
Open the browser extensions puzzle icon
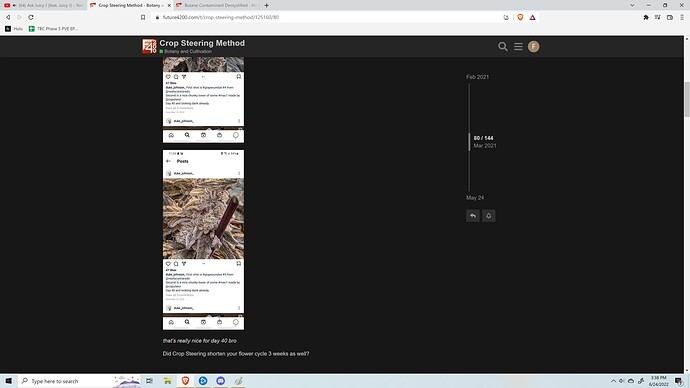646,17
